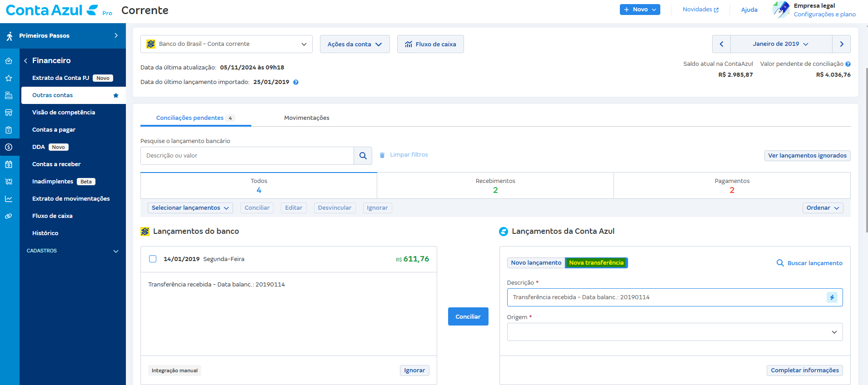868x385 pixels.
Task: Click help icon beside Valor pendente de conciliação
Action: pos(848,64)
